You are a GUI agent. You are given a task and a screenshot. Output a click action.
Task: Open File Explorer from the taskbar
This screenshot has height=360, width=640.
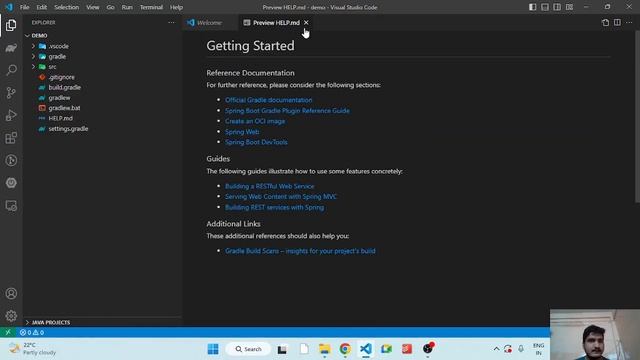(324, 349)
